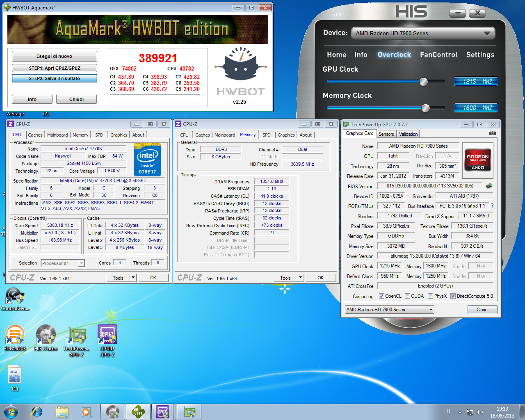Toggle the DirectCompute 5.0 checkbox
Screen dimensions: 525x420
(x=453, y=296)
